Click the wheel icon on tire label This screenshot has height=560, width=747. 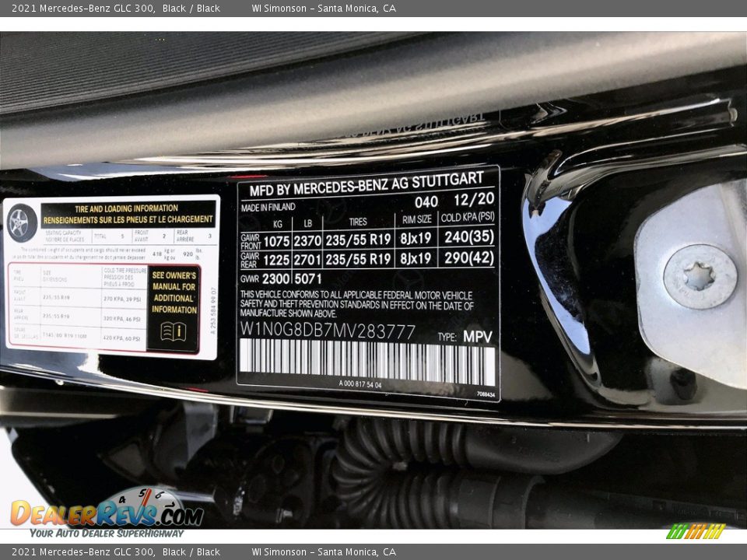22,223
